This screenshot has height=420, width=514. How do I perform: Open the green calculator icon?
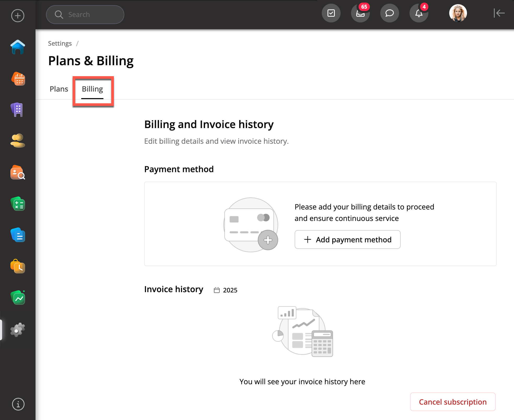[x=18, y=204]
